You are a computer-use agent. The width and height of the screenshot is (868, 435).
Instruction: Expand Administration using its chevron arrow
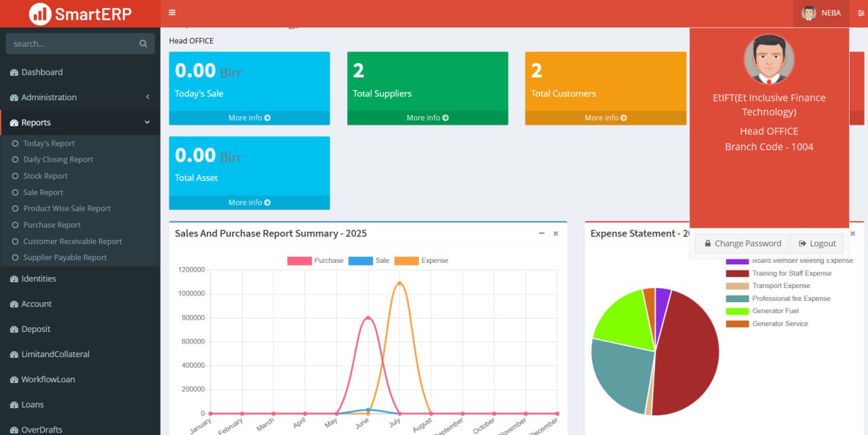pos(148,98)
